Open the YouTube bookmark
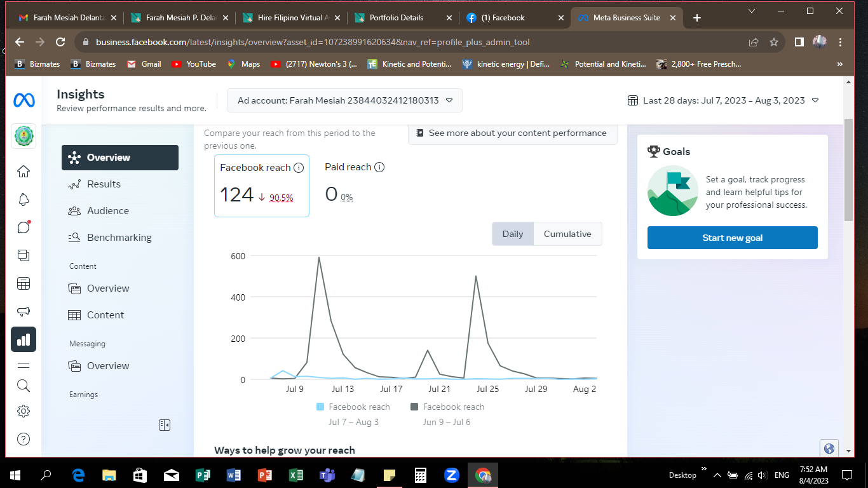This screenshot has height=488, width=868. (x=193, y=64)
